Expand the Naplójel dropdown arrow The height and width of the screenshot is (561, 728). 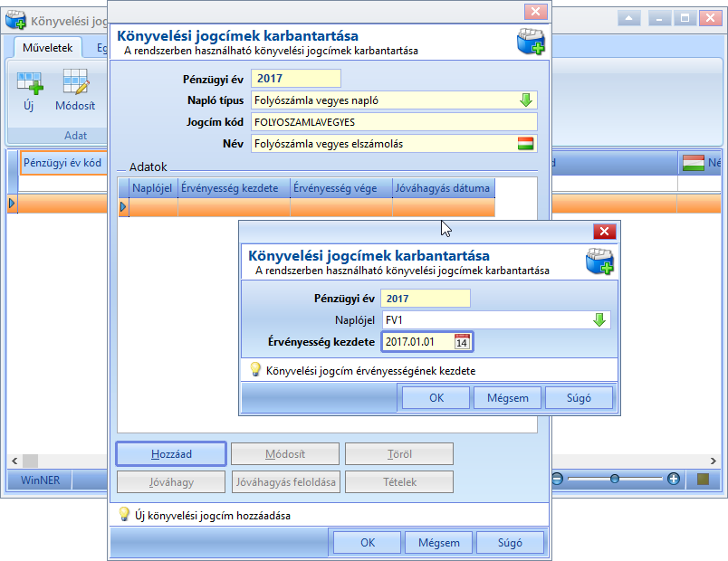(599, 319)
